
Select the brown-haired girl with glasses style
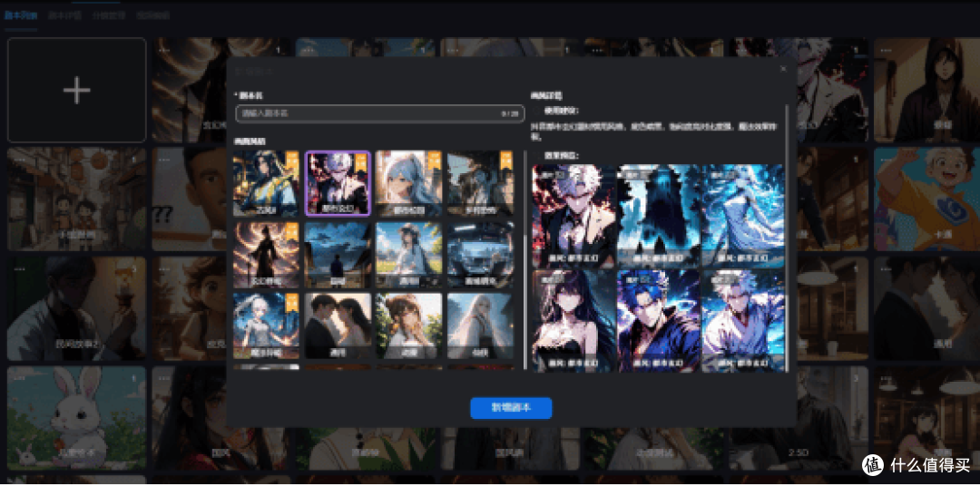[408, 326]
